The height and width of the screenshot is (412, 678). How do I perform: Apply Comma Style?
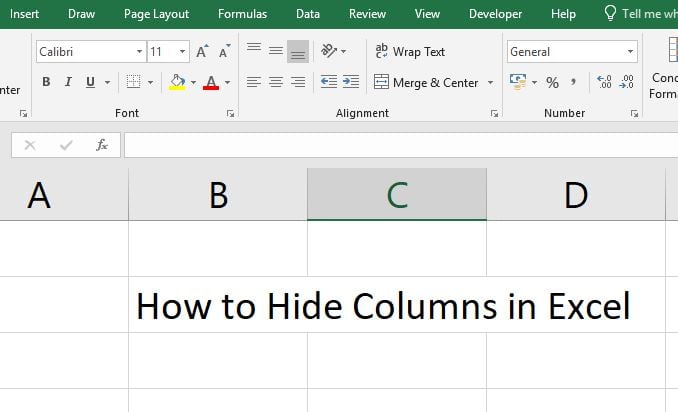[x=573, y=82]
